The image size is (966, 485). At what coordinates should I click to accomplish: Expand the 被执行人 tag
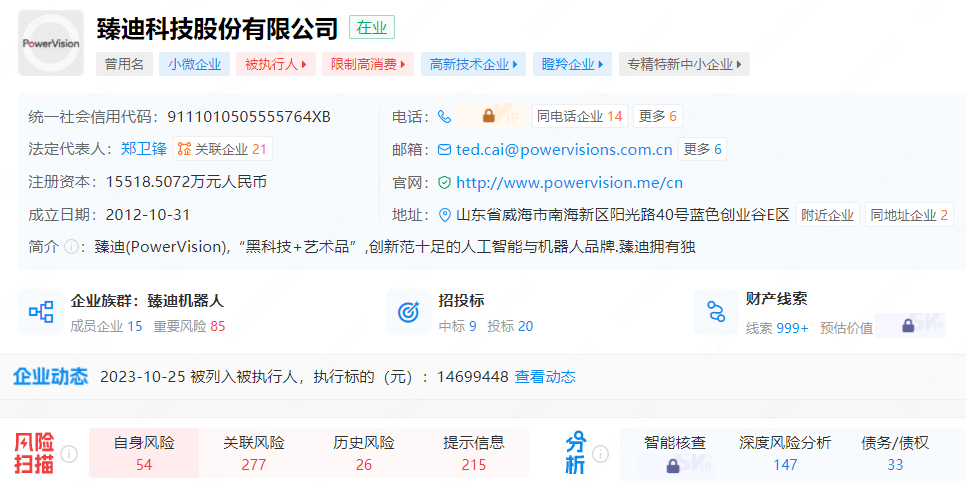(276, 64)
